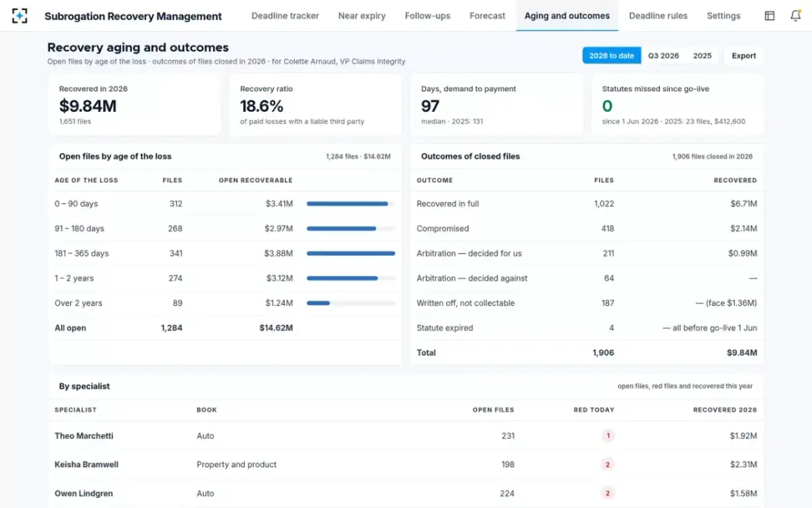Click the "Open files" column header

tap(493, 410)
